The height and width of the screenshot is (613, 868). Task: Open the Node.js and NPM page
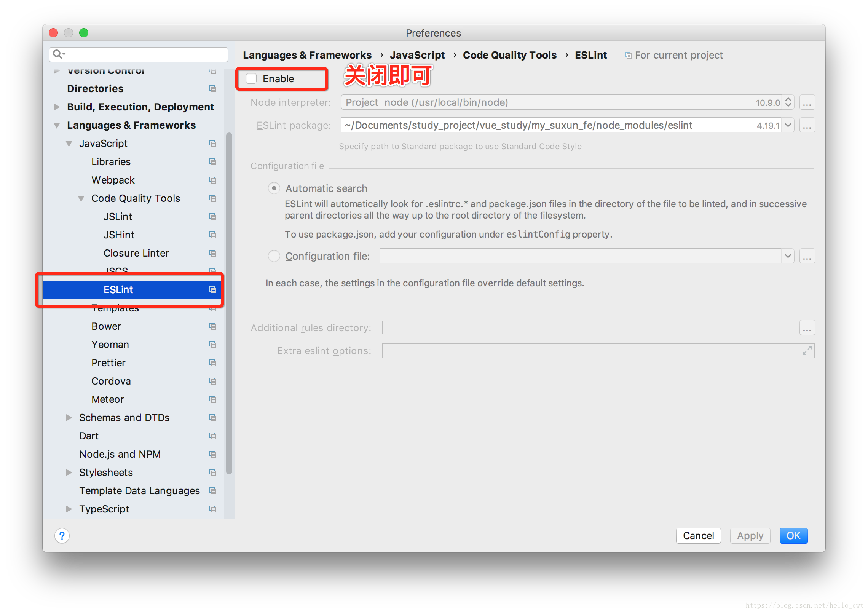tap(120, 454)
